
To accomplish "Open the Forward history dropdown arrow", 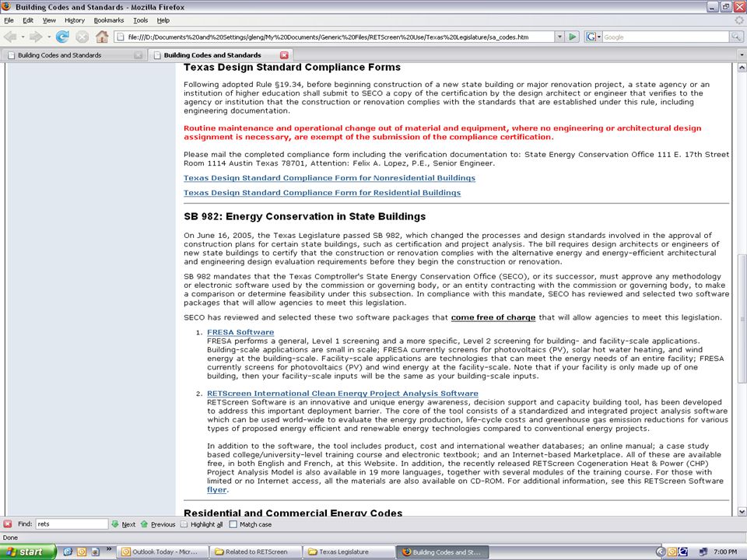I will tap(48, 37).
